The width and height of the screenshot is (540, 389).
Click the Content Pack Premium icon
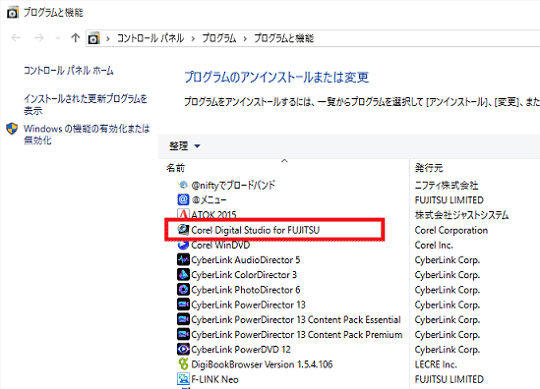coord(183,334)
